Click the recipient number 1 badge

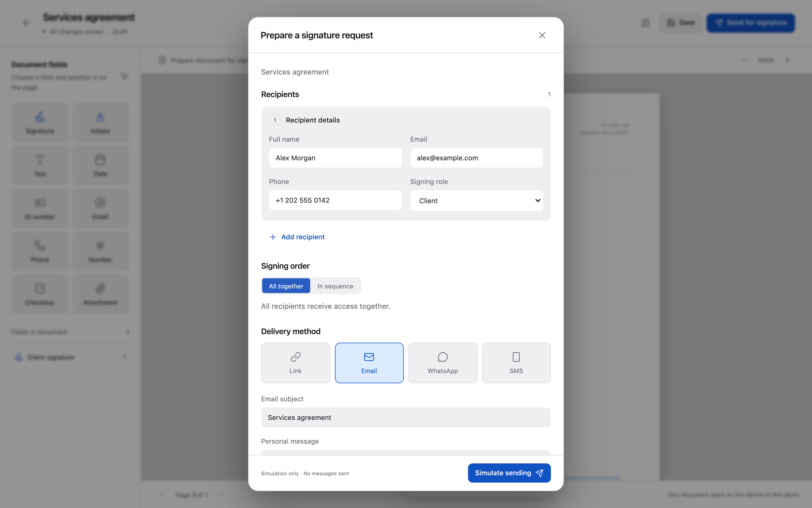tap(275, 120)
